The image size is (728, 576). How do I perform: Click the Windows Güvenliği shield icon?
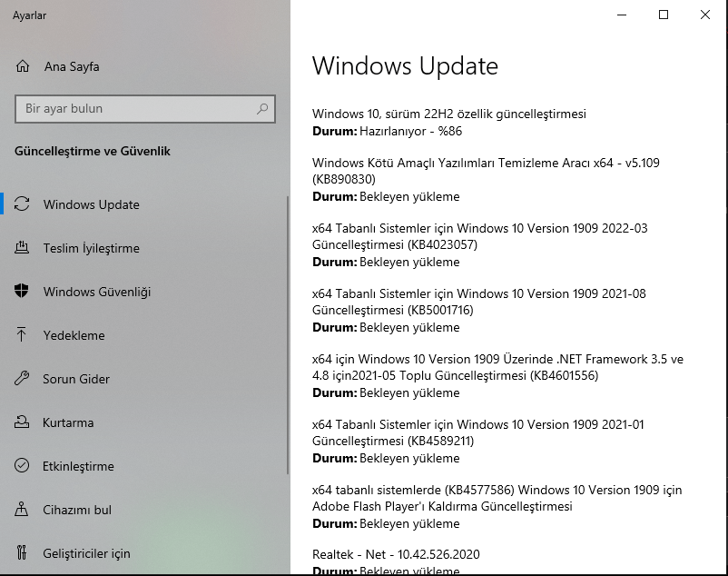click(x=22, y=292)
